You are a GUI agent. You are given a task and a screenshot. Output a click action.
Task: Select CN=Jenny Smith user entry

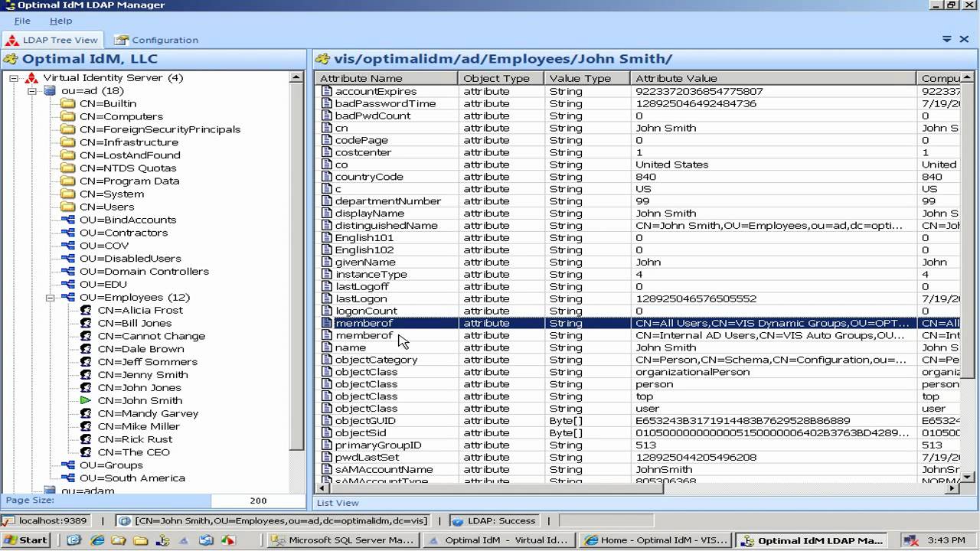142,376
